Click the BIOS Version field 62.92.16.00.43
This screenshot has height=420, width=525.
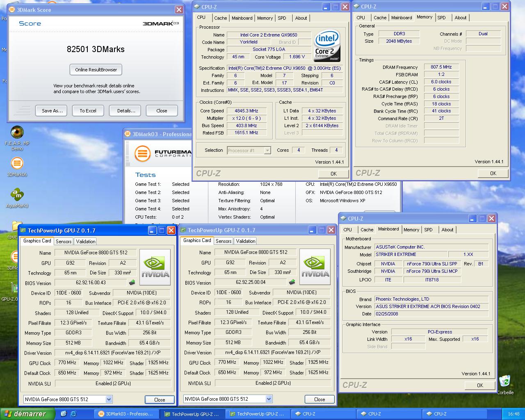click(91, 283)
